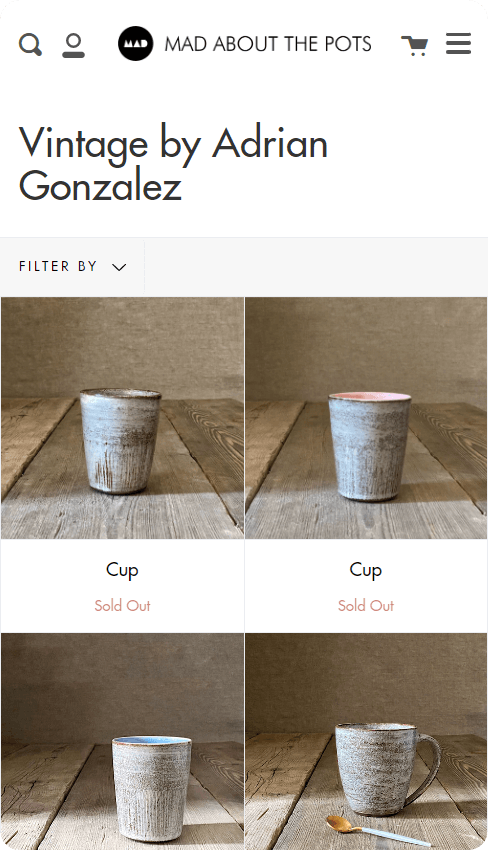Click the product card area of first Cup
Viewport: 488px width, 850px height.
[123, 465]
